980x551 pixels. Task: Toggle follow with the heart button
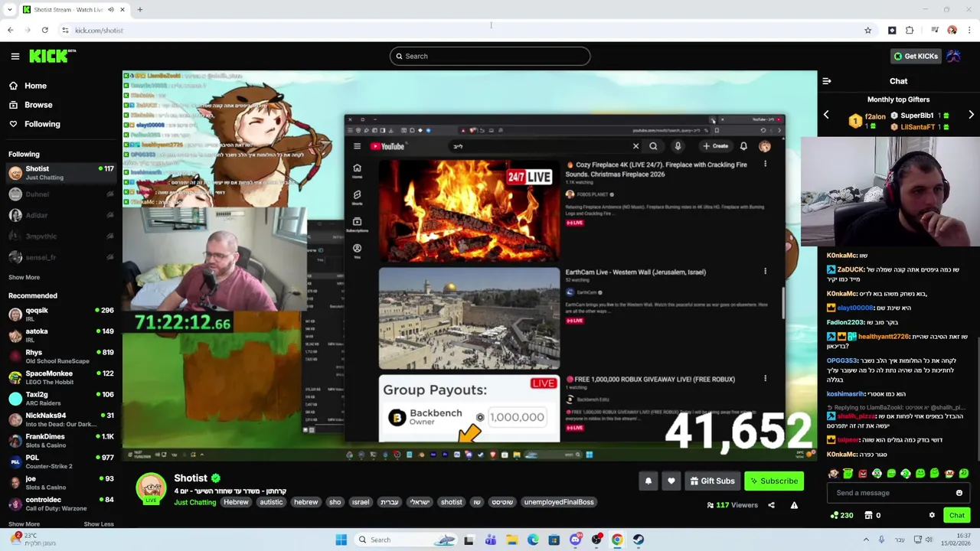point(671,481)
